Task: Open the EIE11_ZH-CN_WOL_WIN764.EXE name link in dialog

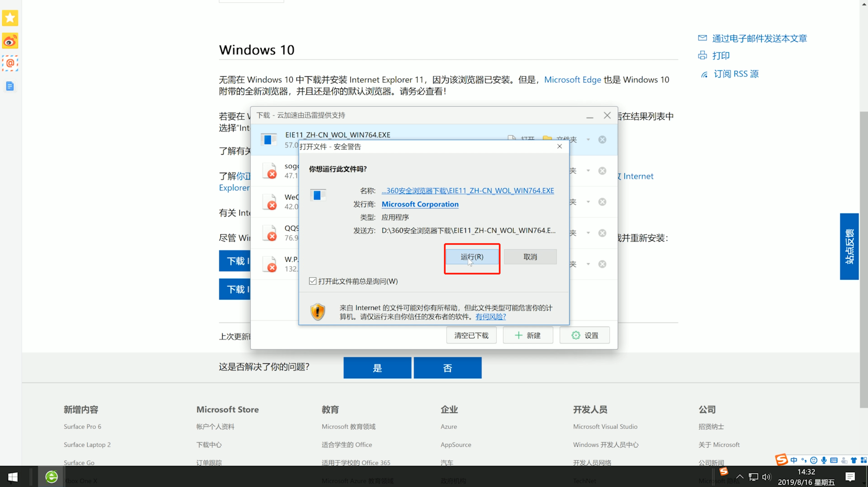Action: (x=468, y=190)
